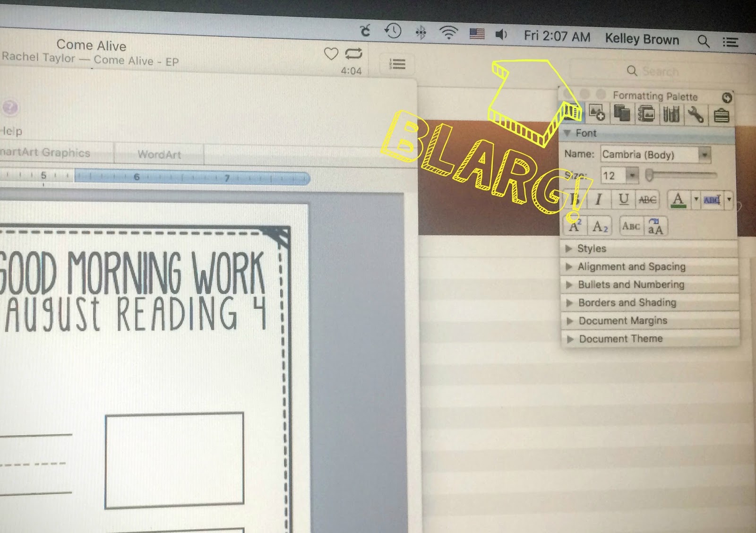Open the Object Palette tab icon
Screen dimensions: 756x533
pyautogui.click(x=596, y=113)
